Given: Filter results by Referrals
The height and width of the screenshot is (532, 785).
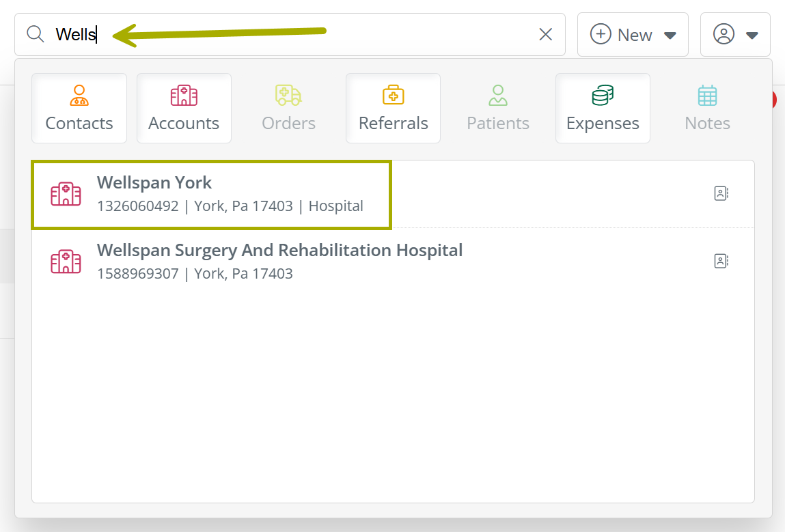Looking at the screenshot, I should (x=393, y=108).
